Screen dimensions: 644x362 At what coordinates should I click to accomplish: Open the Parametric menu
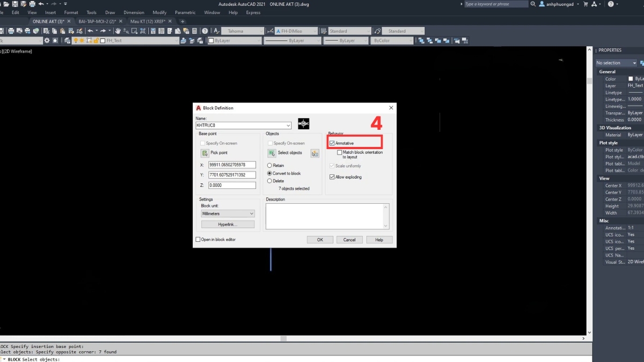(185, 12)
